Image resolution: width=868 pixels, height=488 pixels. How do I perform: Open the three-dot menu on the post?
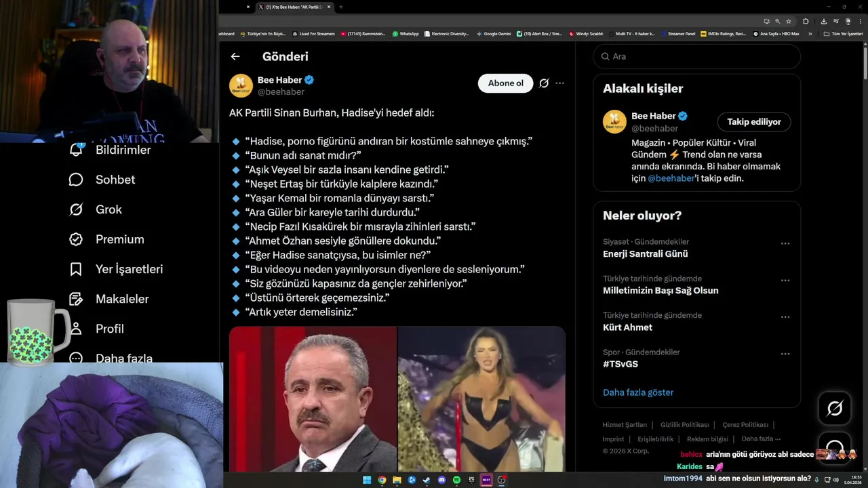(560, 83)
